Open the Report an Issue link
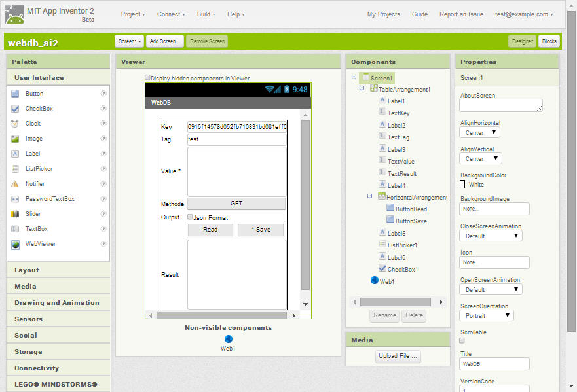The image size is (577, 392). coord(461,14)
